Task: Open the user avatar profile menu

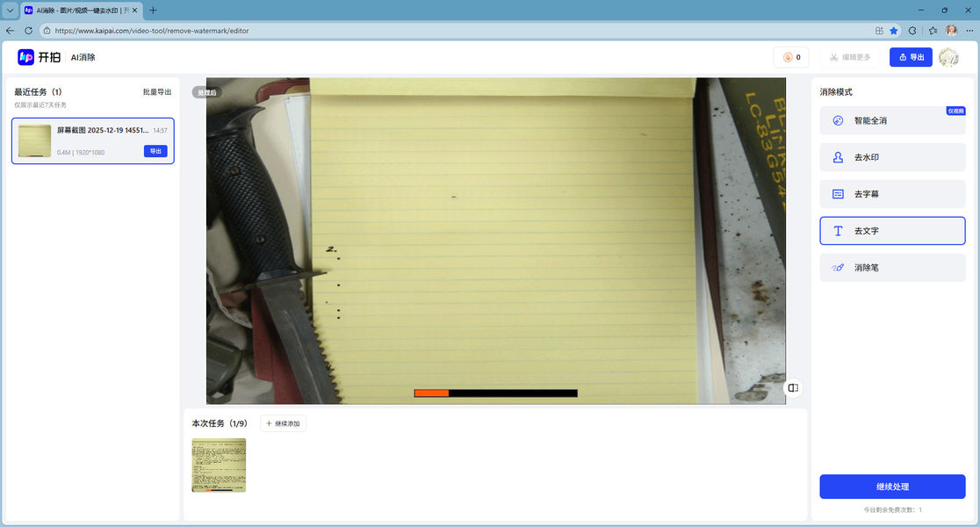Action: tap(948, 57)
